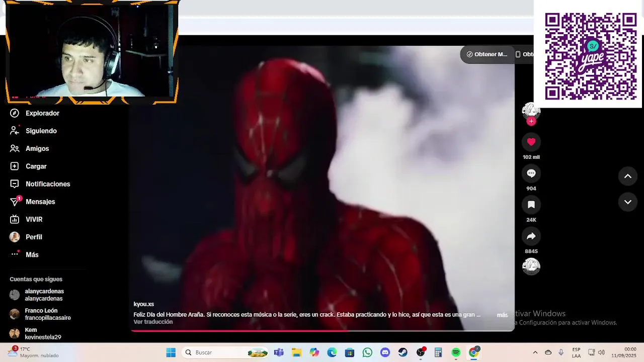This screenshot has width=644, height=362.
Task: Open volume control in system tray
Action: 601,352
